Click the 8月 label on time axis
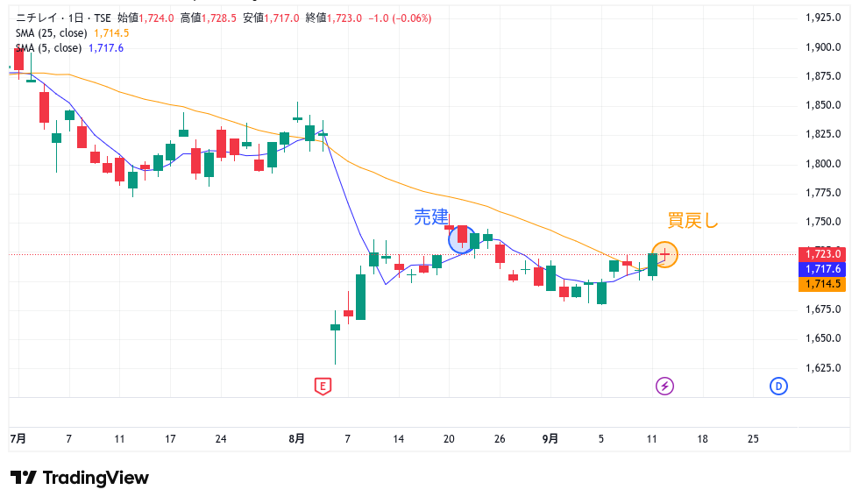This screenshot has width=859, height=504. point(297,438)
